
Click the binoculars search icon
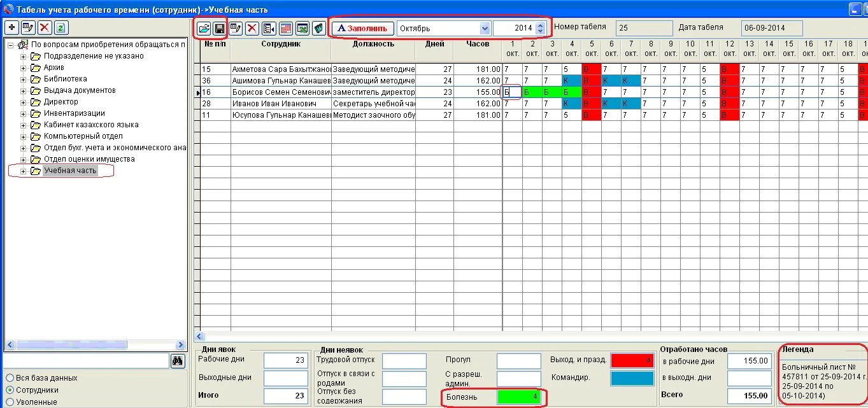pyautogui.click(x=178, y=361)
